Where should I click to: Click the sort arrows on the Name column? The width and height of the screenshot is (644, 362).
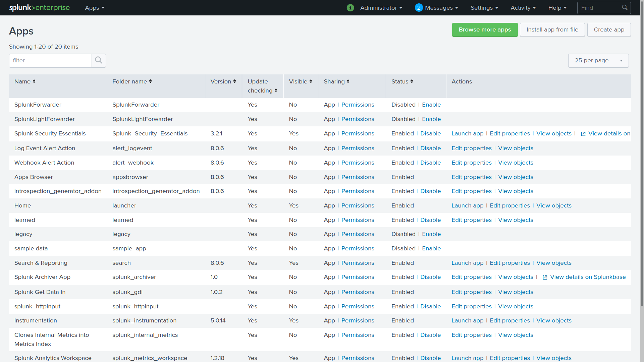[x=34, y=81]
